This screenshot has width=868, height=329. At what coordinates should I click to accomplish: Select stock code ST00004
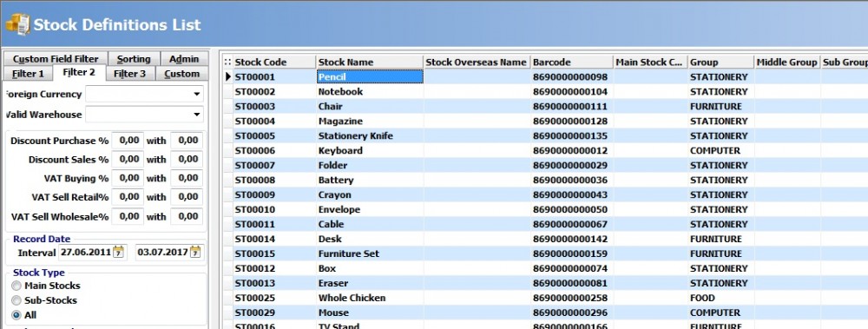click(274, 121)
